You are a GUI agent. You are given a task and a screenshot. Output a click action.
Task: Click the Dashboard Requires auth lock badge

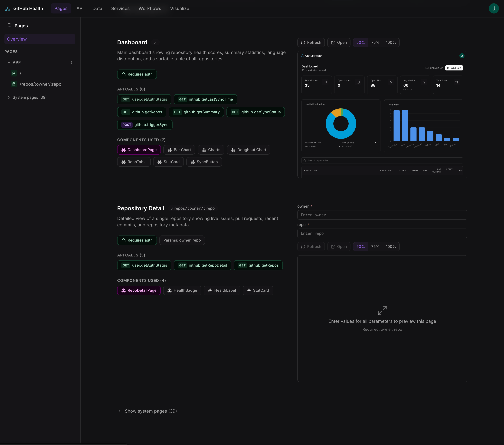coord(137,74)
